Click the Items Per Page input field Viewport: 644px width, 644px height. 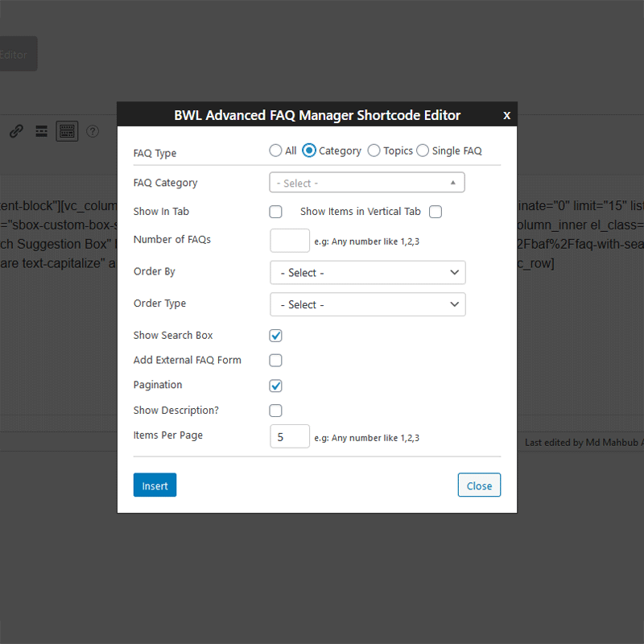click(x=289, y=436)
